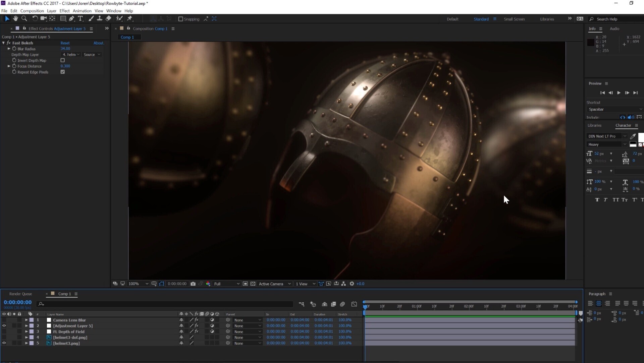This screenshot has height=363, width=644.
Task: Open the Depth Map Layer dropdown
Action: (x=71, y=55)
